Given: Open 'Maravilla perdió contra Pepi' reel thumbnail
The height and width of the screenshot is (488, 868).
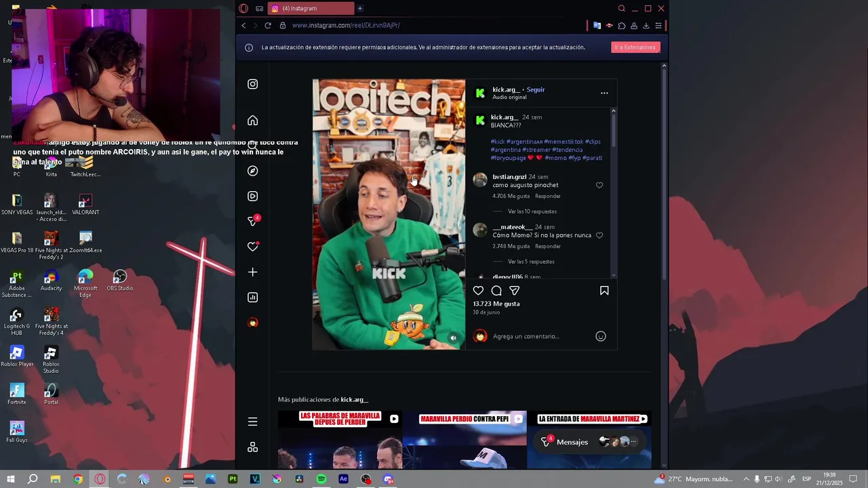Looking at the screenshot, I should [x=465, y=439].
